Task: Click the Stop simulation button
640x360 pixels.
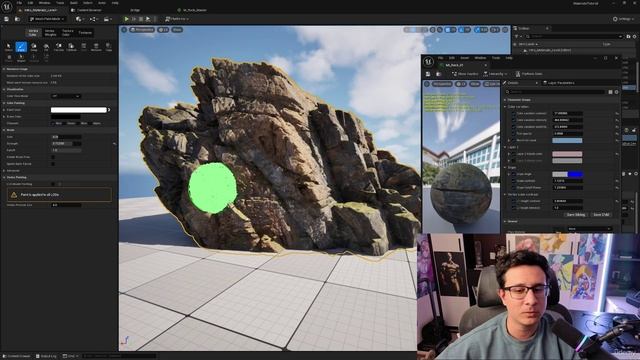Action: click(141, 19)
